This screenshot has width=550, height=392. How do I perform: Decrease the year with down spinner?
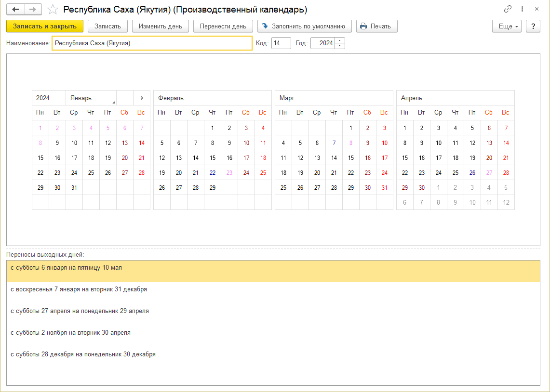pos(340,46)
